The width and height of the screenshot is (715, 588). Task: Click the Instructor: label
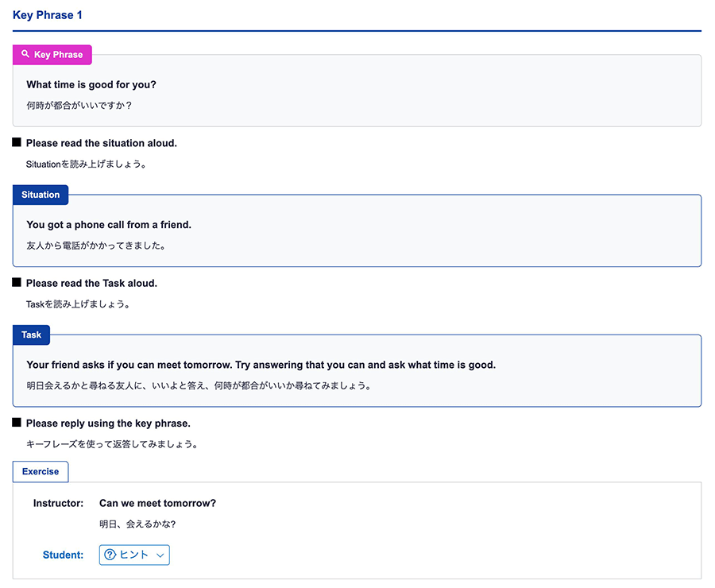pyautogui.click(x=58, y=503)
